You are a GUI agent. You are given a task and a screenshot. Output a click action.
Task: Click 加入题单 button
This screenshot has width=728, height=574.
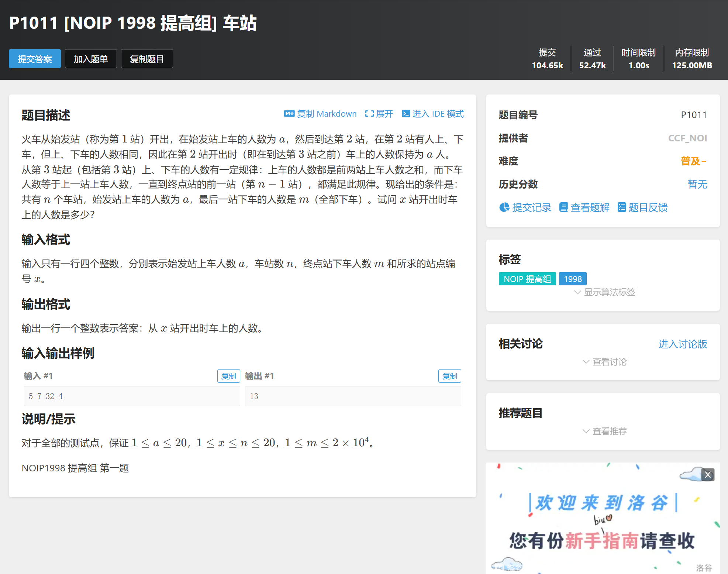[91, 59]
